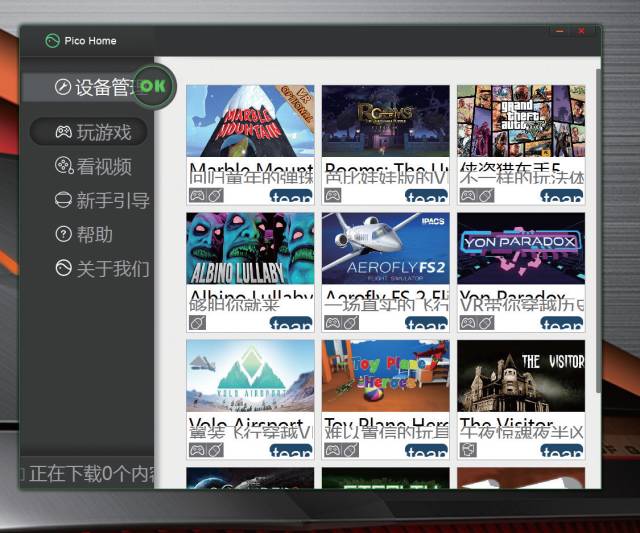Click gamepad icon on Yon Paradox card

(x=469, y=323)
